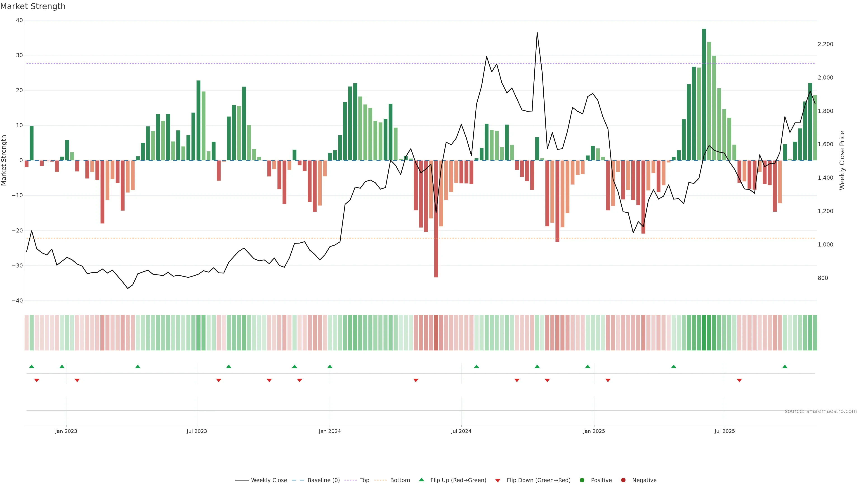Click the Jul 2023 x-axis label
Screen dimensions: 868x488
coord(197,431)
